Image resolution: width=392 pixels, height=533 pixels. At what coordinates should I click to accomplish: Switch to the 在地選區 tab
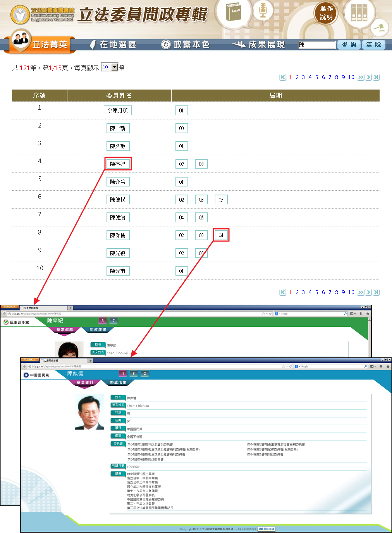[x=113, y=45]
